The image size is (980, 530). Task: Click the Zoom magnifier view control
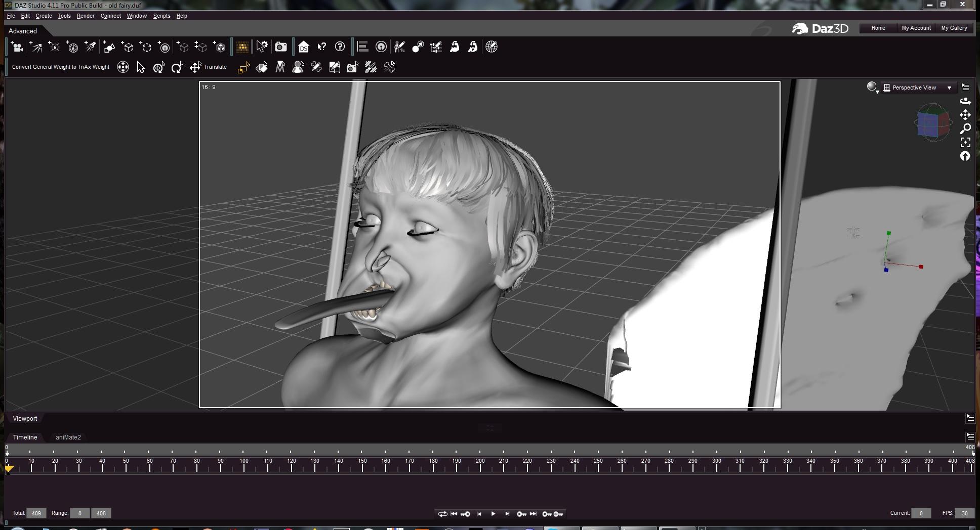click(x=965, y=128)
